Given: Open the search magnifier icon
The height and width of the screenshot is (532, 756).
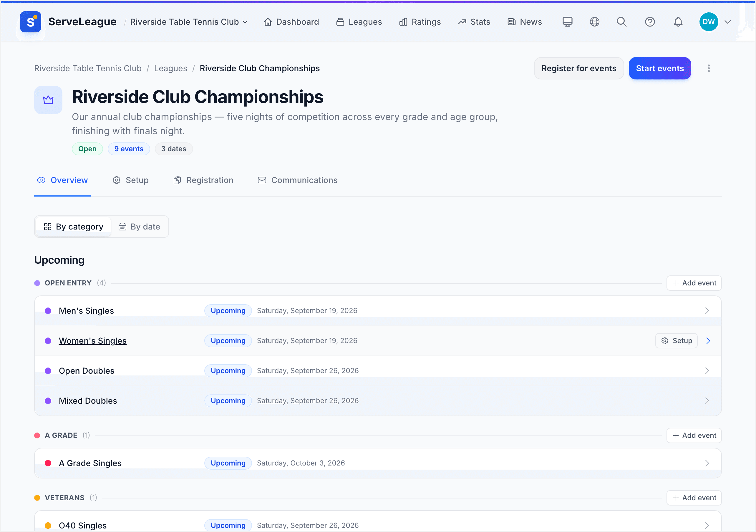Looking at the screenshot, I should click(x=621, y=22).
